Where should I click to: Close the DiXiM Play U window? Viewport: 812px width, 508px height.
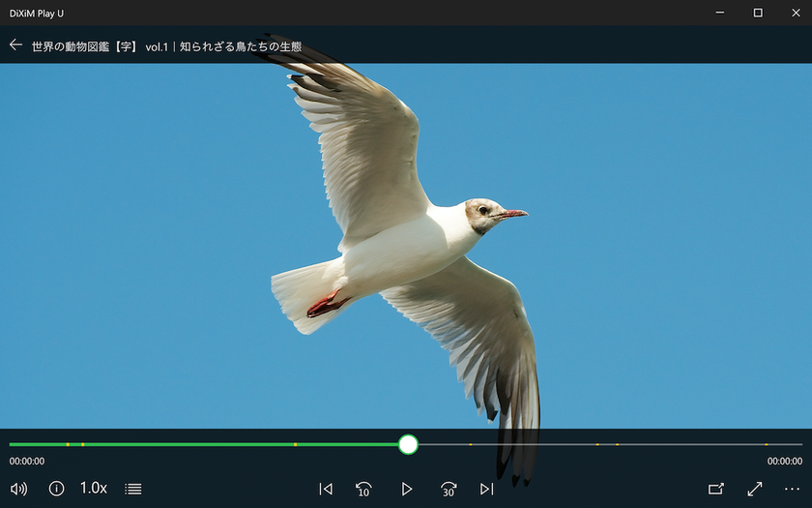point(796,13)
